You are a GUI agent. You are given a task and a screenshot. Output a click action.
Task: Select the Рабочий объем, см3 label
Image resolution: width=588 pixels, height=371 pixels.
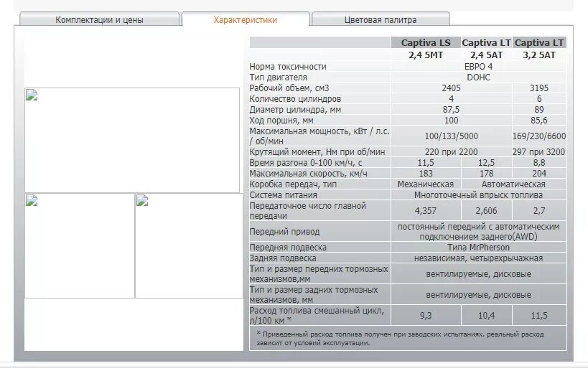tap(289, 88)
